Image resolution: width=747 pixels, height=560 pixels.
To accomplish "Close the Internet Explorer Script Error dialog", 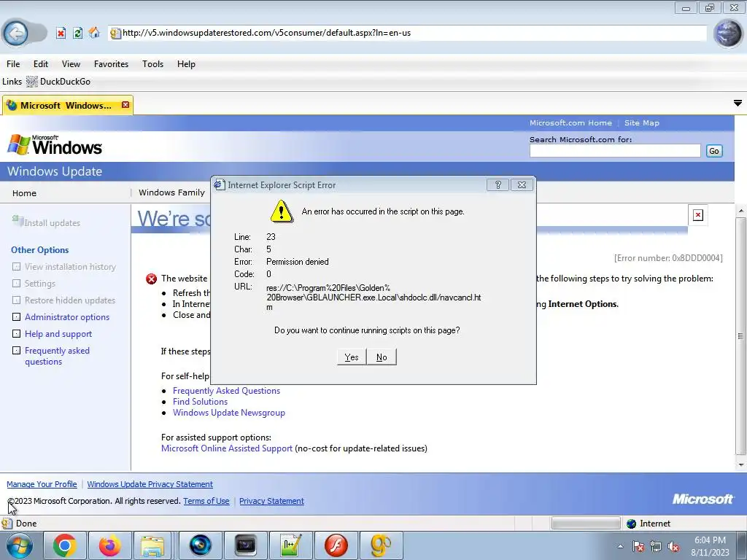I will 522,184.
